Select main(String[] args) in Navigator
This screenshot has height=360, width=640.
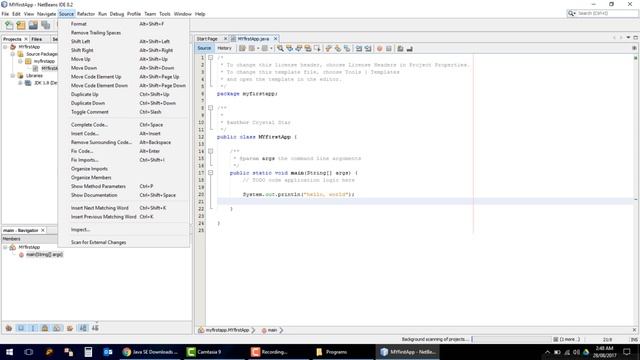[x=44, y=255]
